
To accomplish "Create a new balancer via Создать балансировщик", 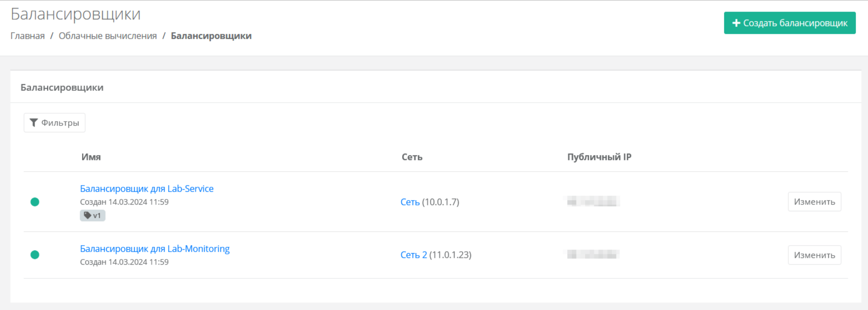I will tap(790, 23).
